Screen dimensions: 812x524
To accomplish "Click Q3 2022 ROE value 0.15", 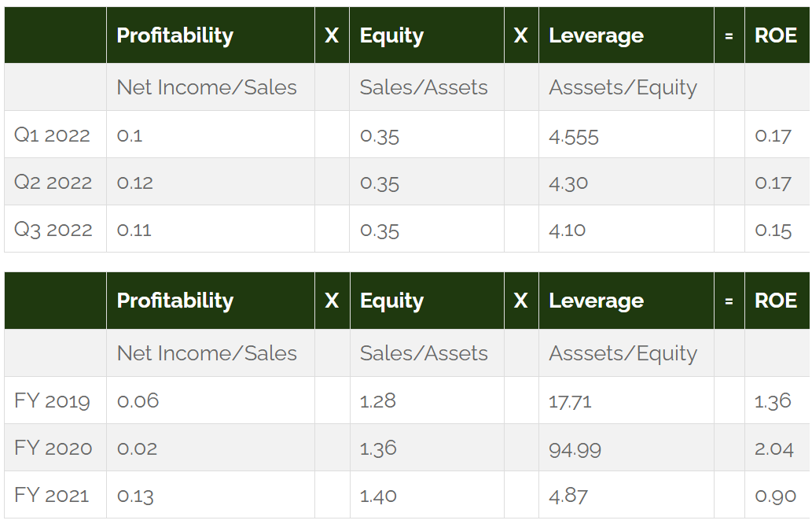I will pyautogui.click(x=773, y=230).
